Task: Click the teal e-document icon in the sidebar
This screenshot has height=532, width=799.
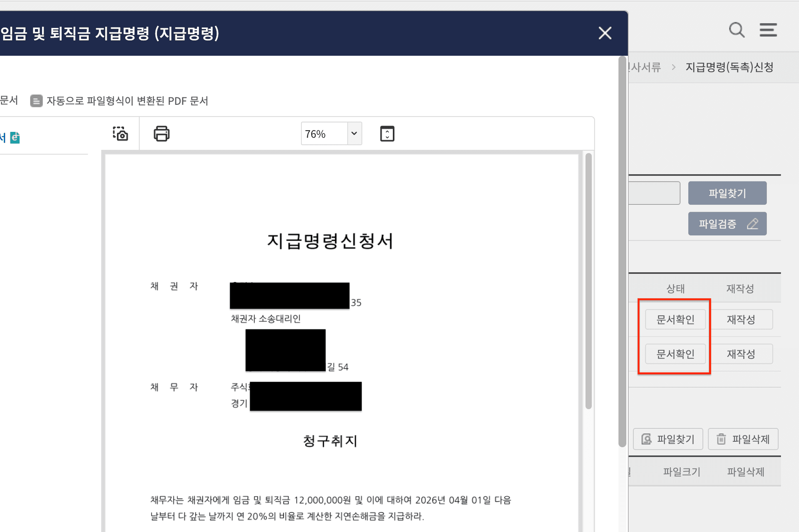Action: [15, 138]
